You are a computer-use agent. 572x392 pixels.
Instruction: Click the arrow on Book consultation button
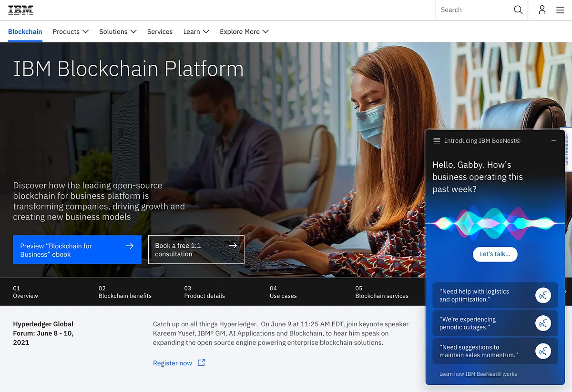point(233,245)
